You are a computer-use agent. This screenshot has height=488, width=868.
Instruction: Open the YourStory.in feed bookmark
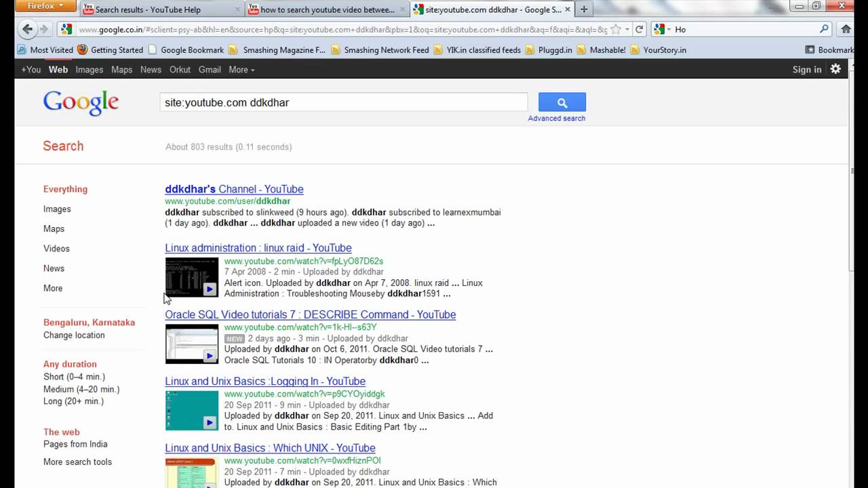click(658, 49)
